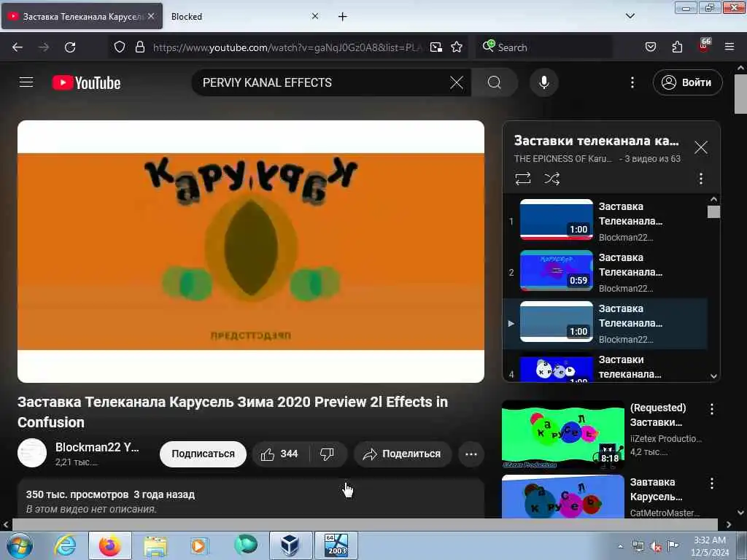The width and height of the screenshot is (747, 560).
Task: Open iiZetex Productions channel link
Action: [665, 438]
